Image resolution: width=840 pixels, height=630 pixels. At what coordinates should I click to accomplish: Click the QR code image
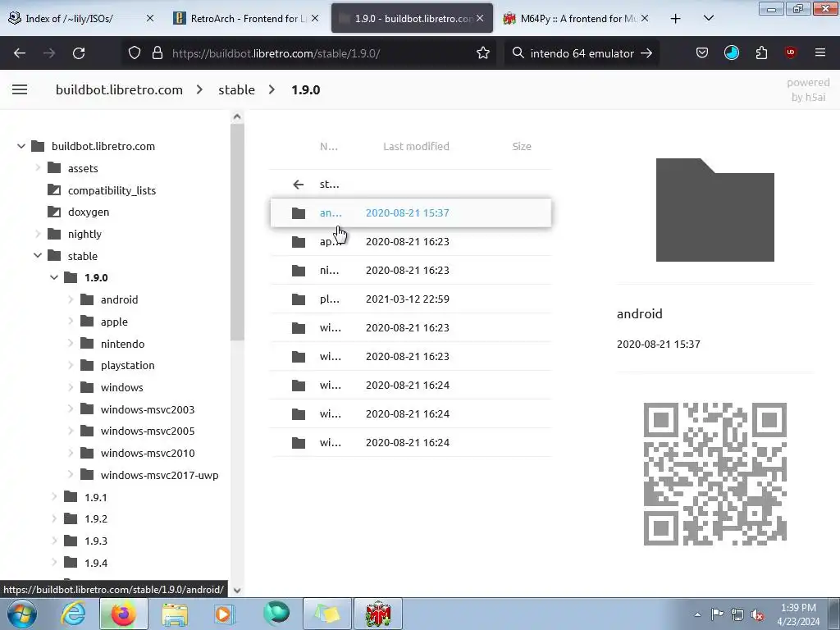coord(714,474)
